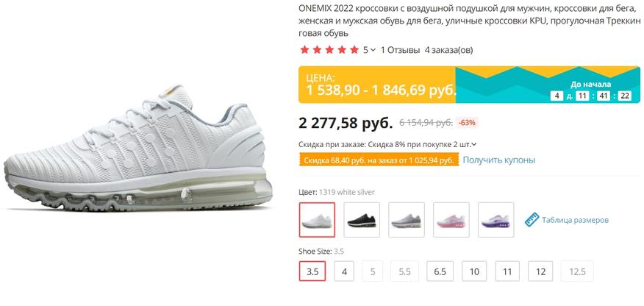Expand the rating score 5 dropdown
The height and width of the screenshot is (306, 644).
tap(369, 50)
